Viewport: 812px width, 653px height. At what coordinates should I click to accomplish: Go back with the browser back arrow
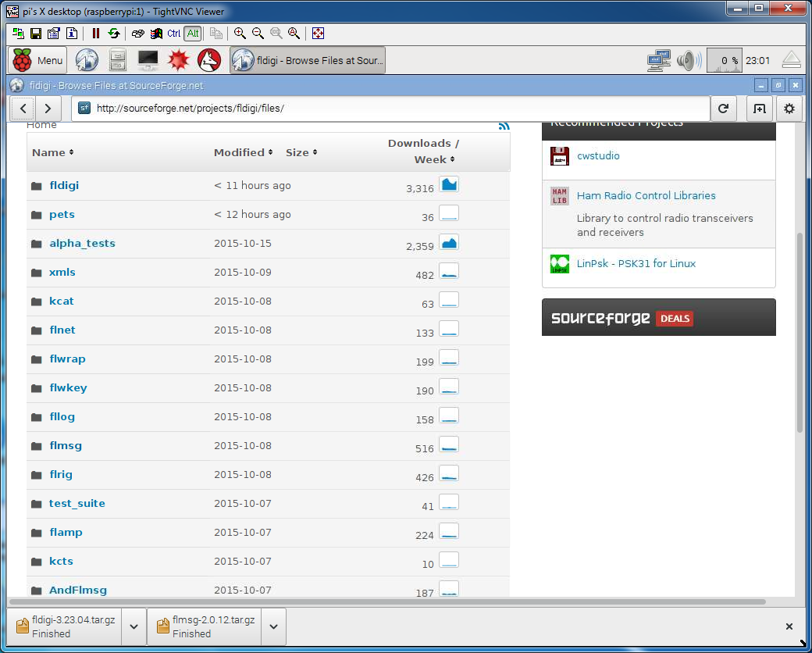pyautogui.click(x=23, y=109)
